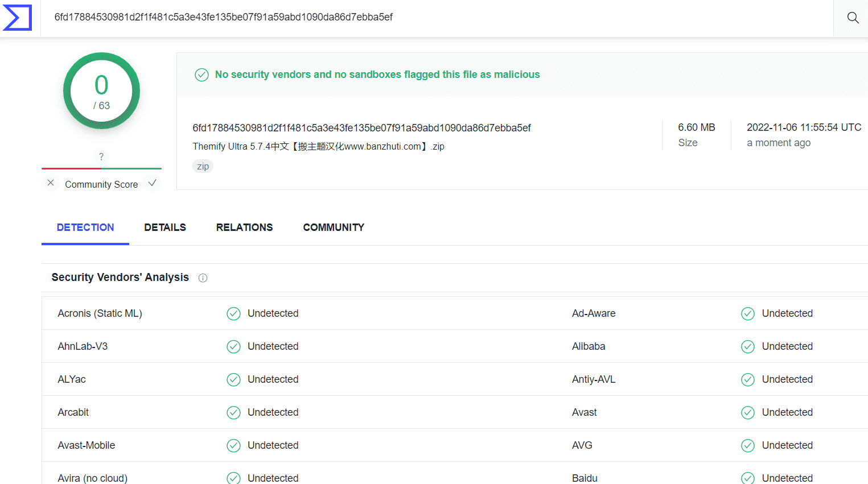
Task: Click the 2022-11-06 11:55:54 UTC timestamp
Action: (804, 127)
